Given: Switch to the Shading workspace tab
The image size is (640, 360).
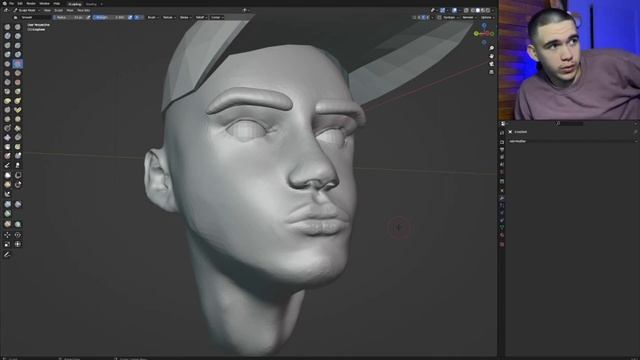Looking at the screenshot, I should 91,4.
